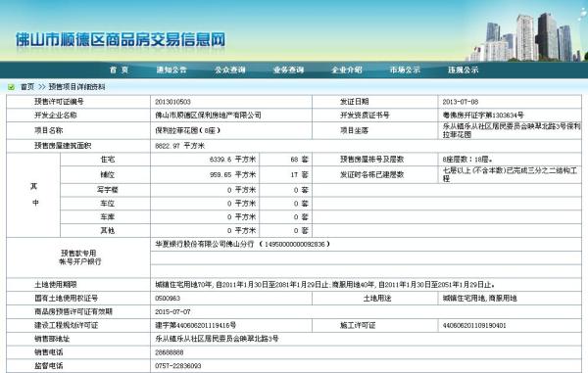Click the 预售款专用帐号开户银行 label
588x373 pixels.
coord(80,257)
